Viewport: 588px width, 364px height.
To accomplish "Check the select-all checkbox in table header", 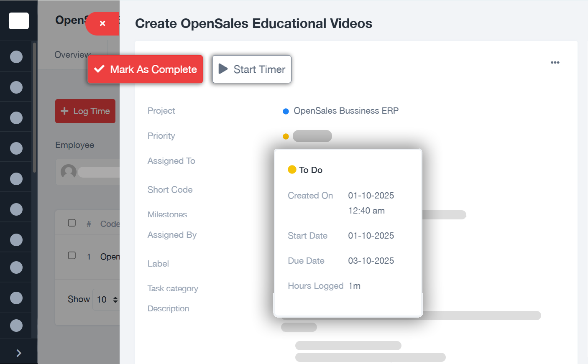I will point(72,223).
